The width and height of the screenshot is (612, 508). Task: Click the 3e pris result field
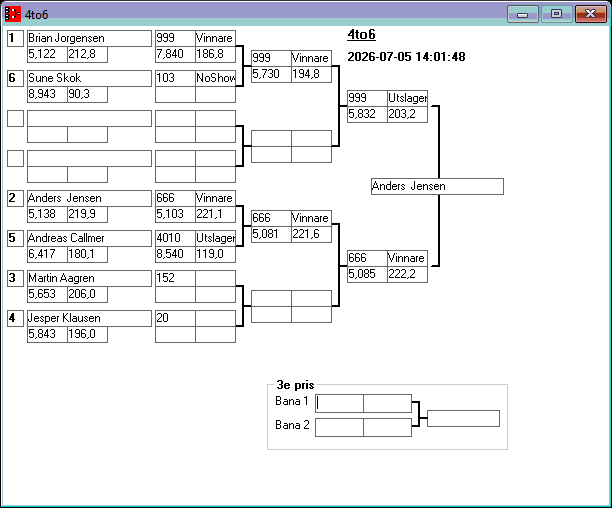coord(463,418)
